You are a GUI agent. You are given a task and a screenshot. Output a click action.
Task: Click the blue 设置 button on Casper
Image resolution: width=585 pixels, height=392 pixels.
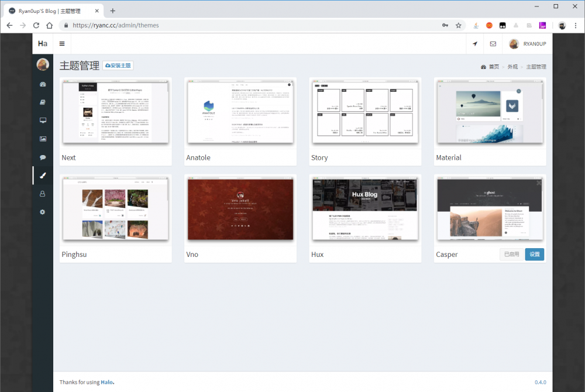pos(535,255)
